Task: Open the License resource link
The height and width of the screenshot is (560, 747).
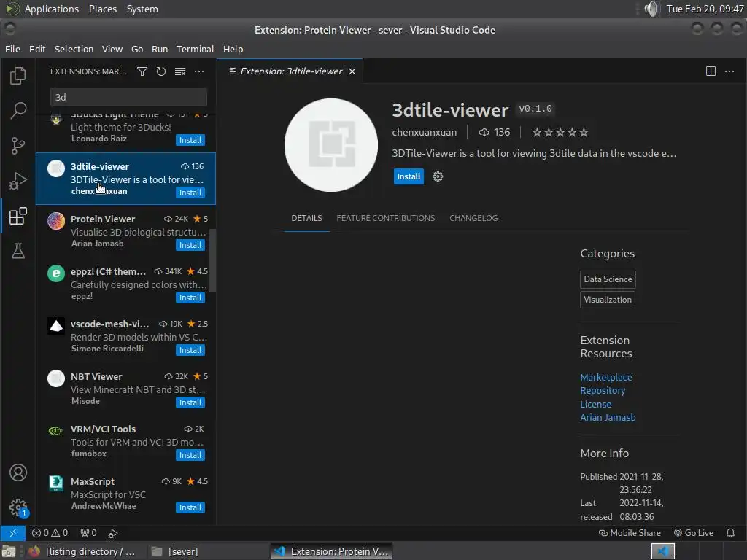Action: [595, 404]
